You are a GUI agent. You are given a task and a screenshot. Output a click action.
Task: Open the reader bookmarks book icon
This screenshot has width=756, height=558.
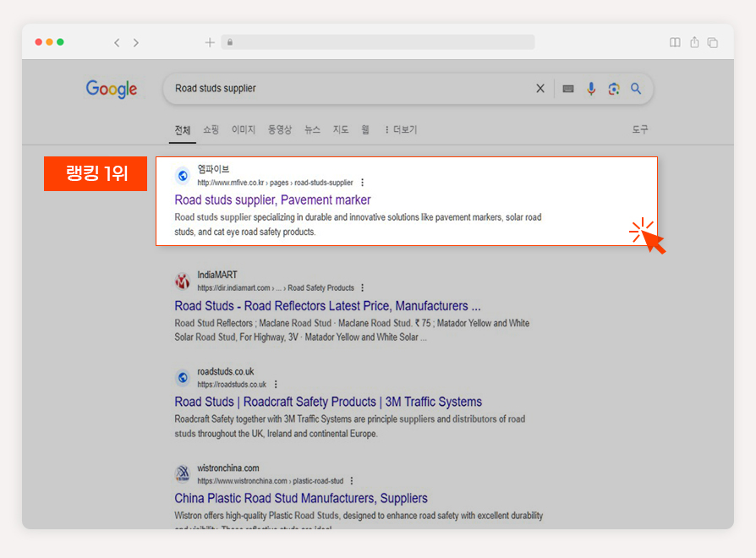point(675,42)
